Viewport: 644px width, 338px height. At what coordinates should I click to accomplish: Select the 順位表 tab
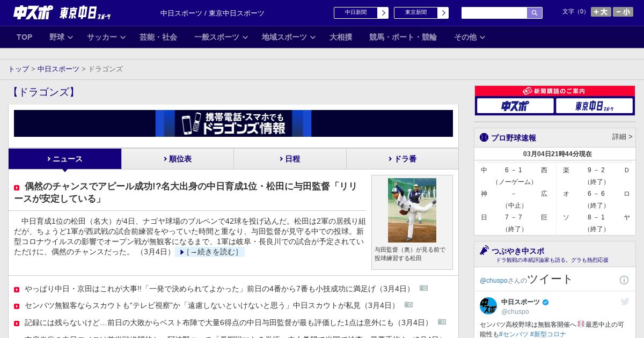coord(178,159)
